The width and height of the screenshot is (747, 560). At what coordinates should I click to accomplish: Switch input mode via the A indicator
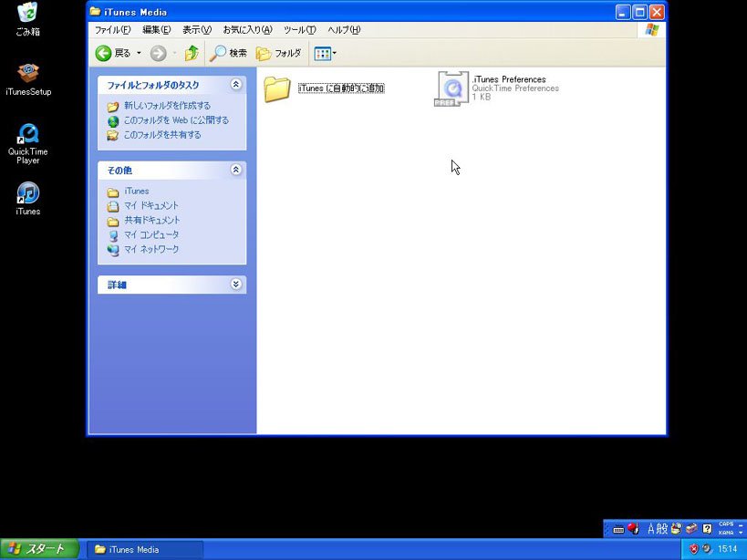click(x=650, y=529)
